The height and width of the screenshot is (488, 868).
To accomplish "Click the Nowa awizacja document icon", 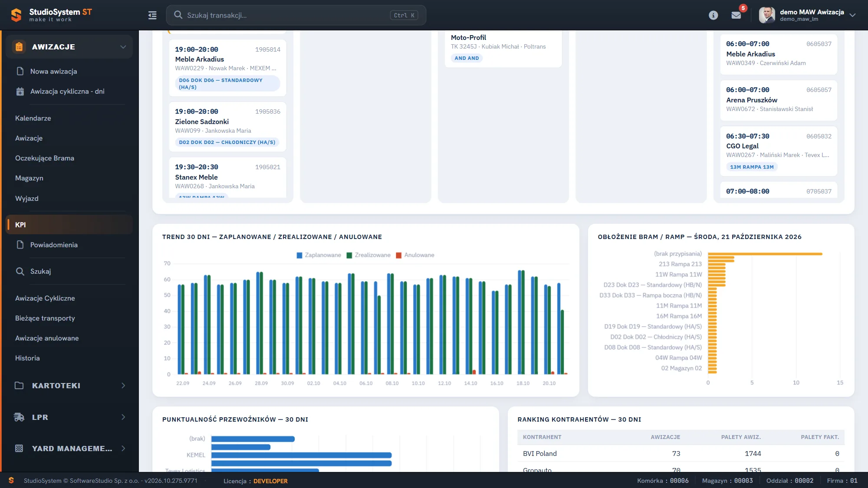I will (x=20, y=71).
